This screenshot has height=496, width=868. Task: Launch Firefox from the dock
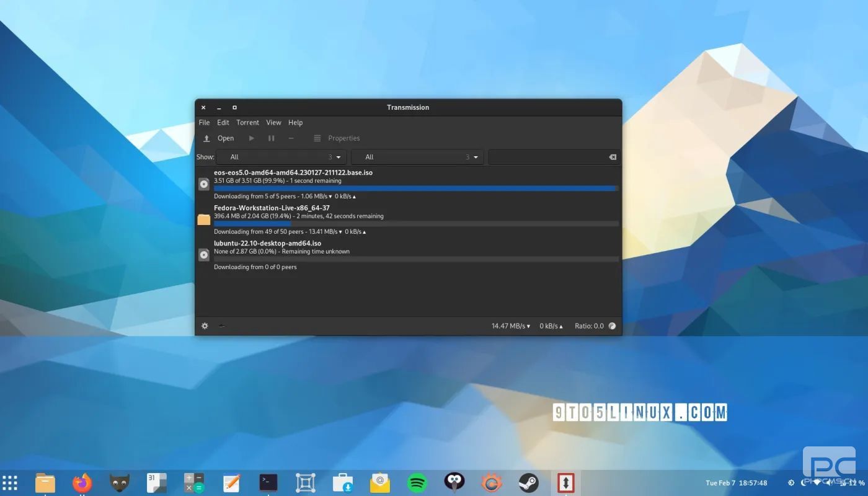82,482
